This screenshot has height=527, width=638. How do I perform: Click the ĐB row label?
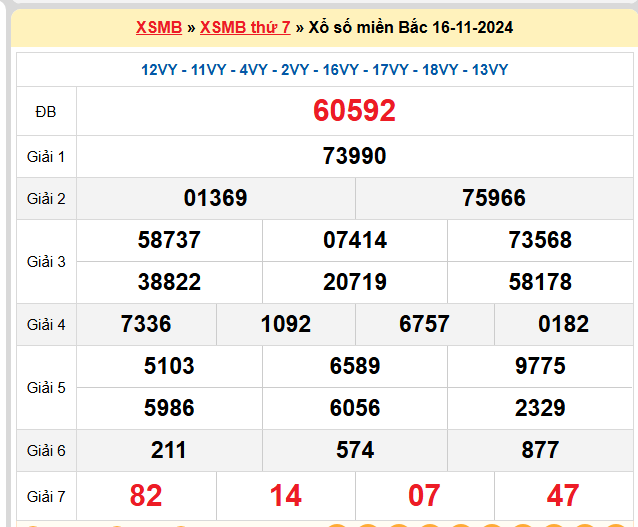[x=46, y=112]
